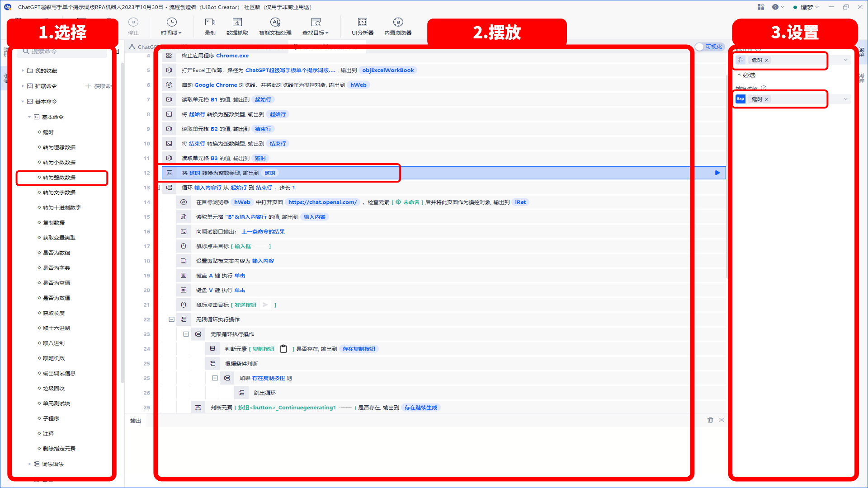Click the browser icon of the 在目标浏览器 row

point(184,202)
